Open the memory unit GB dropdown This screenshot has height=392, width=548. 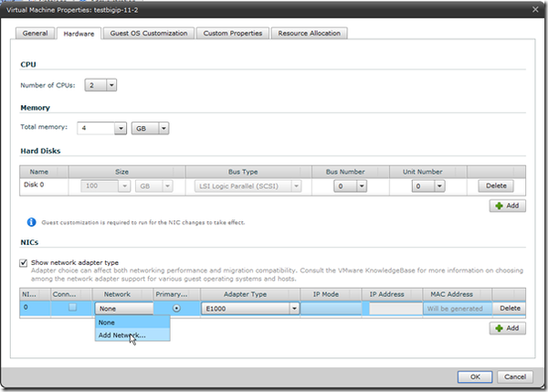click(x=163, y=128)
